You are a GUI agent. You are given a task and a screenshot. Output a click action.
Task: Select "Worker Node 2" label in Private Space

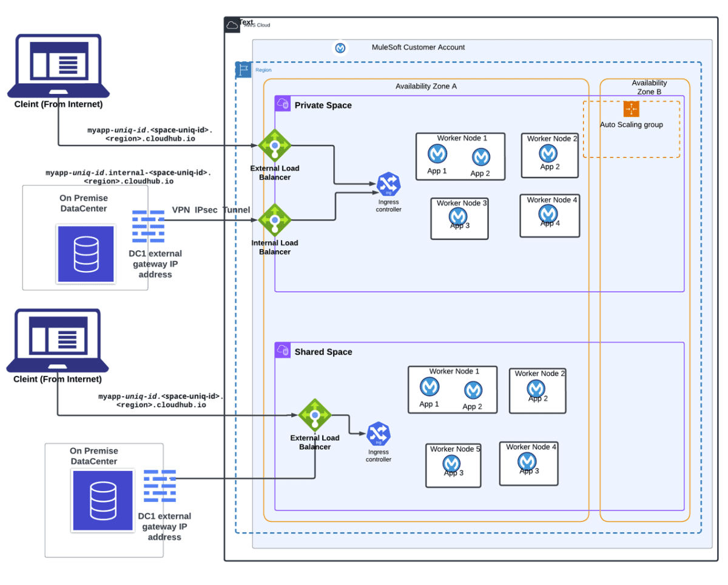point(553,139)
